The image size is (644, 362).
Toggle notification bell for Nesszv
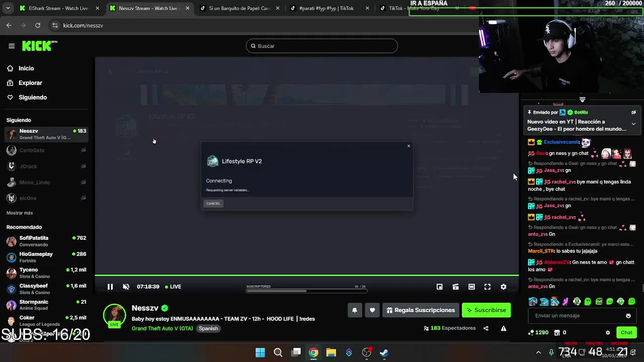point(355,310)
